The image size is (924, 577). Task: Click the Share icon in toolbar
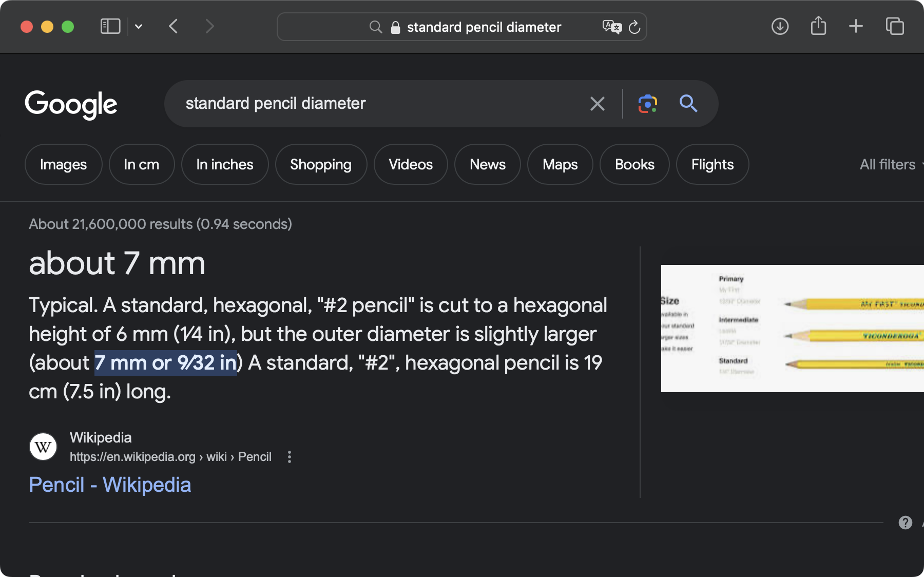818,26
